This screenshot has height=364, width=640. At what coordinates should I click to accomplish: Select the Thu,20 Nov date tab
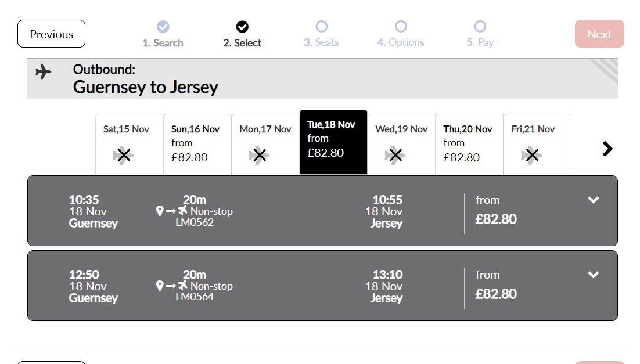[469, 145]
